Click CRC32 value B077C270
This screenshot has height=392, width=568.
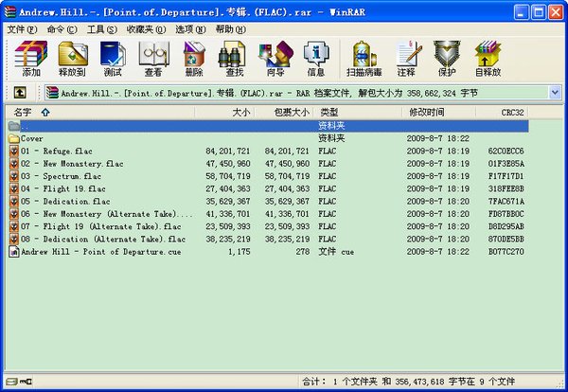(506, 252)
